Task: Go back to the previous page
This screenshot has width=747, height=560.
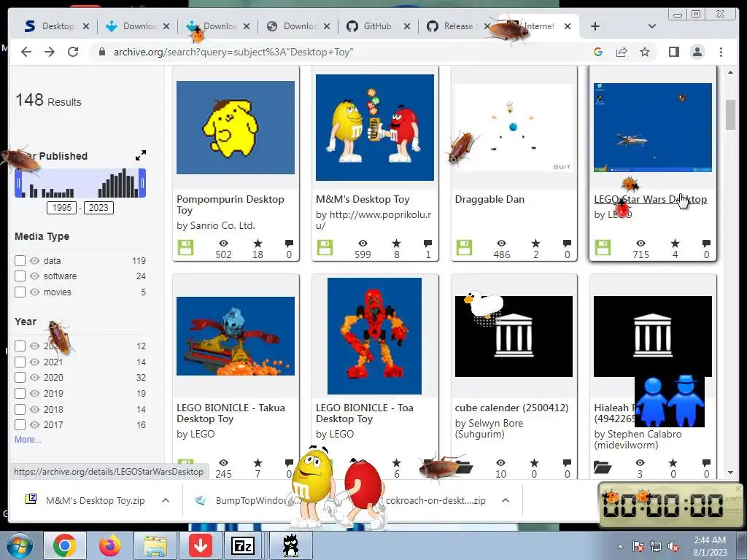Action: [x=26, y=52]
